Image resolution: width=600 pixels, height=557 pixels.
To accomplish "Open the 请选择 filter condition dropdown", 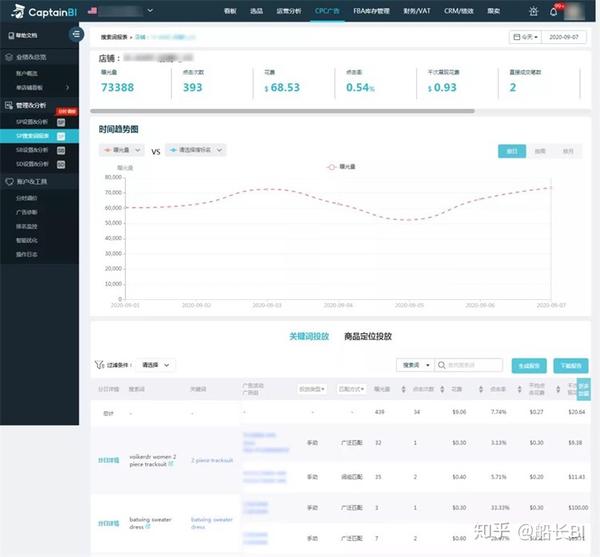I will pyautogui.click(x=156, y=365).
